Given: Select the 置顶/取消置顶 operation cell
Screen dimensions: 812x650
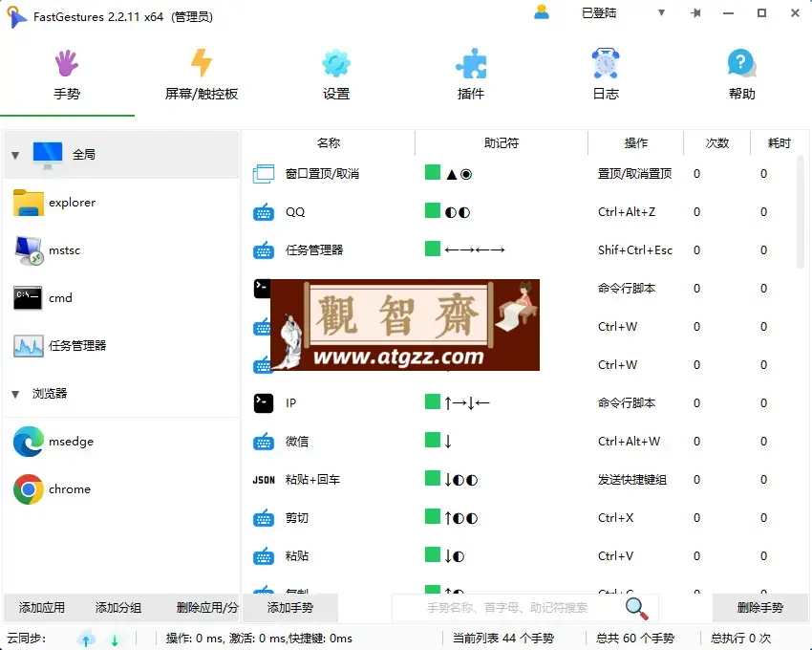Looking at the screenshot, I should pos(635,174).
